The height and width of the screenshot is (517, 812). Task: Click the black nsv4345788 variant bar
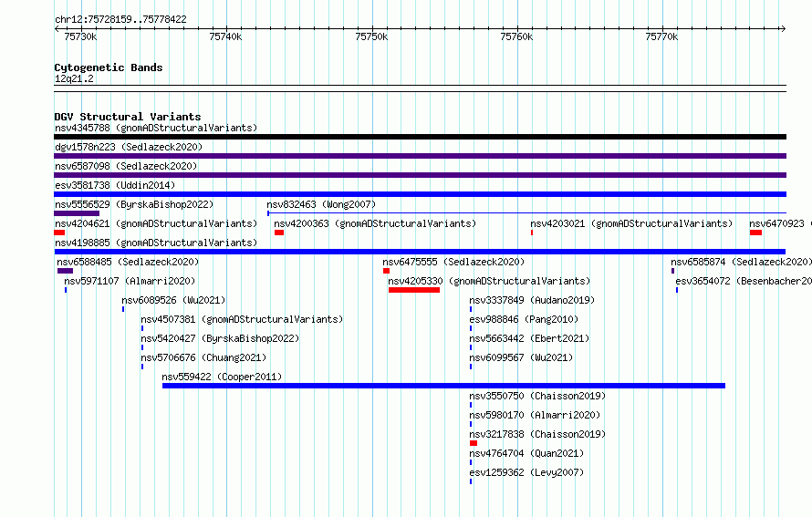(420, 137)
